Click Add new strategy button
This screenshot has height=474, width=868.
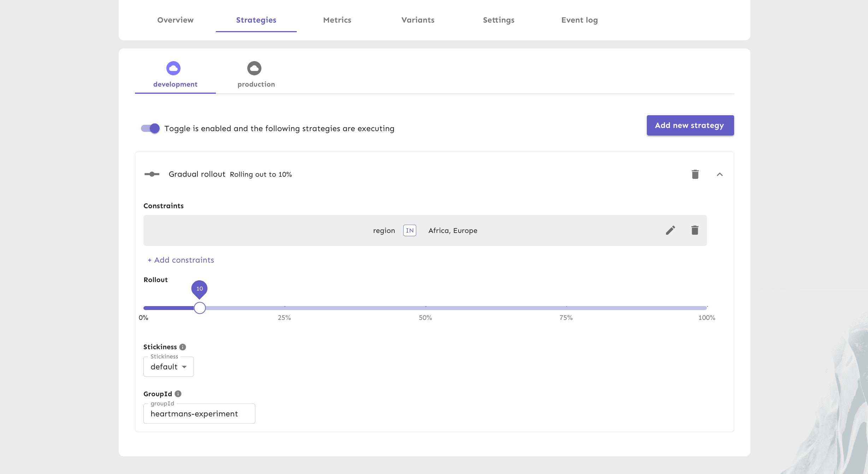pos(690,125)
